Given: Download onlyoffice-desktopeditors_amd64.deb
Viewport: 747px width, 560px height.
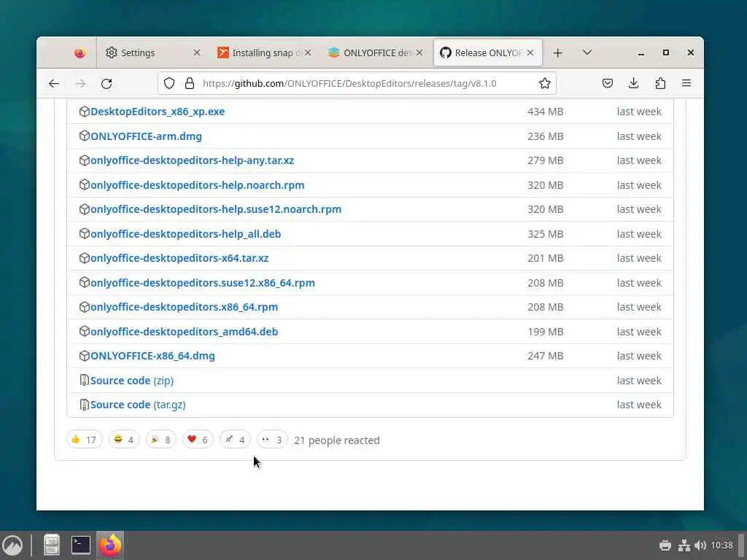Looking at the screenshot, I should point(184,332).
